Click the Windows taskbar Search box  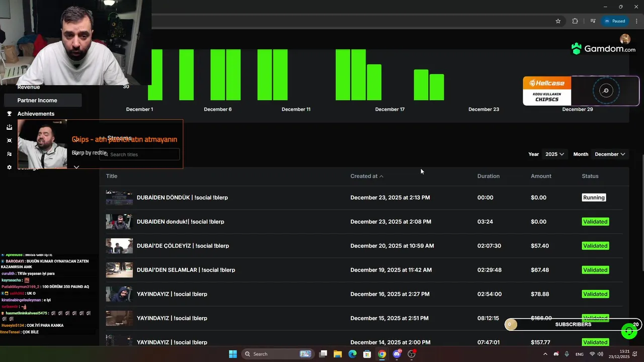(x=277, y=354)
